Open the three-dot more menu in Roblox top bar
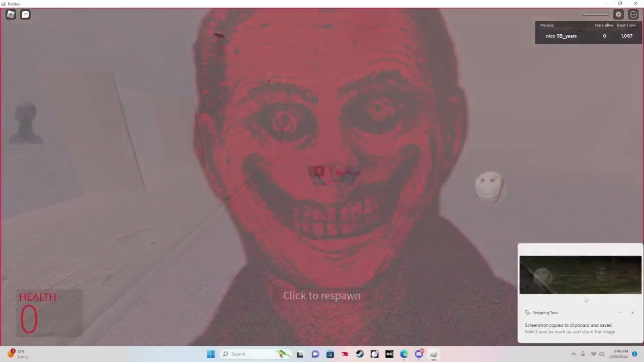 633,15
